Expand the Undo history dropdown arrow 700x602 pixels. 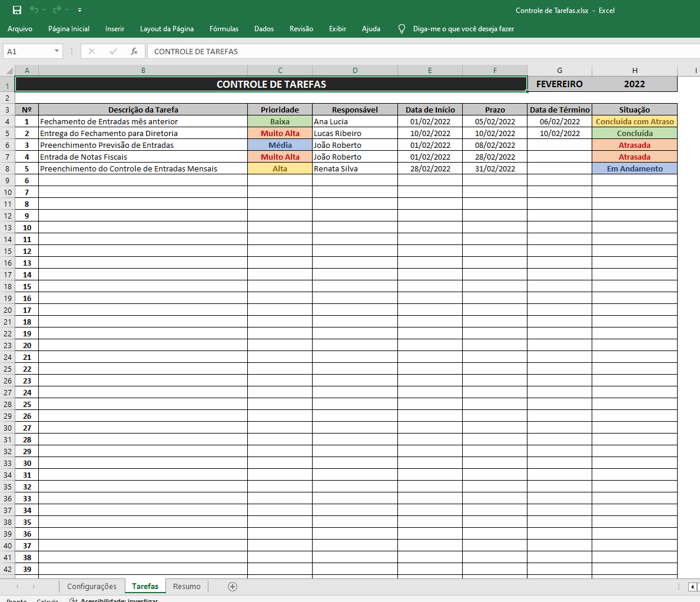click(44, 10)
